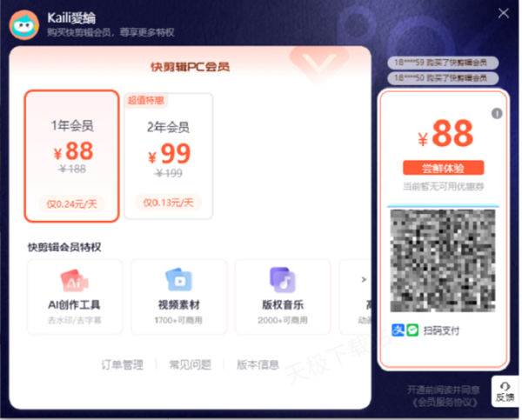522x420 pixels.
Task: Close the membership purchase dialog
Action: click(504, 13)
